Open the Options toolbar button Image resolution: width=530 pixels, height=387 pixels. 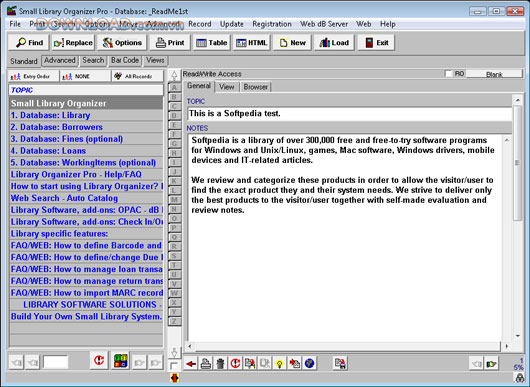click(122, 43)
